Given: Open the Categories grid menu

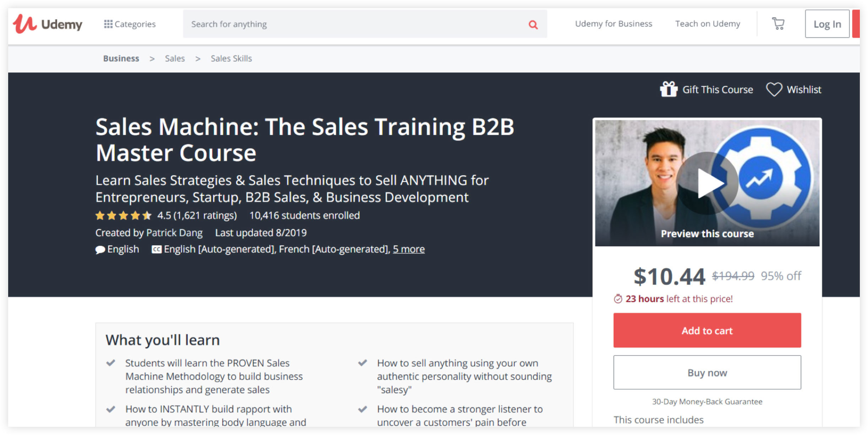Looking at the screenshot, I should pyautogui.click(x=130, y=24).
